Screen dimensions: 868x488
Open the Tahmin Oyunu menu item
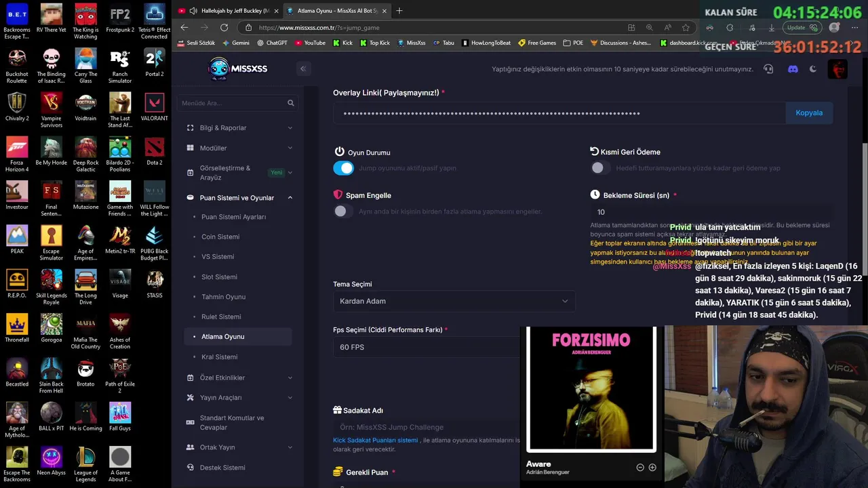[223, 297]
